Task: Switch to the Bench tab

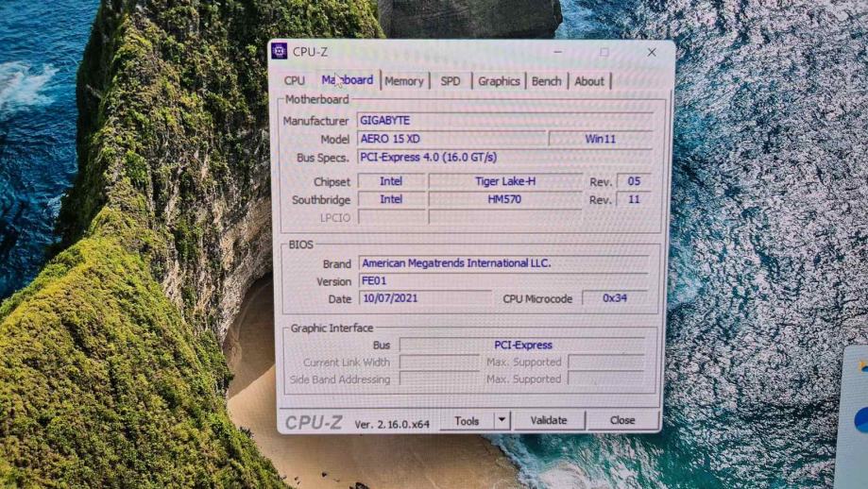Action: (546, 81)
